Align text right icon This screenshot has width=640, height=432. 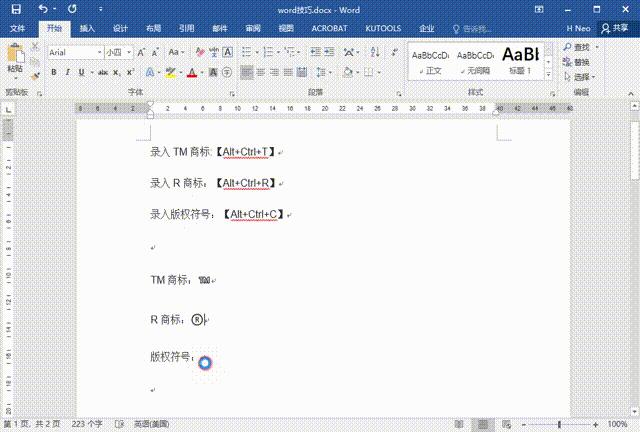tap(274, 73)
